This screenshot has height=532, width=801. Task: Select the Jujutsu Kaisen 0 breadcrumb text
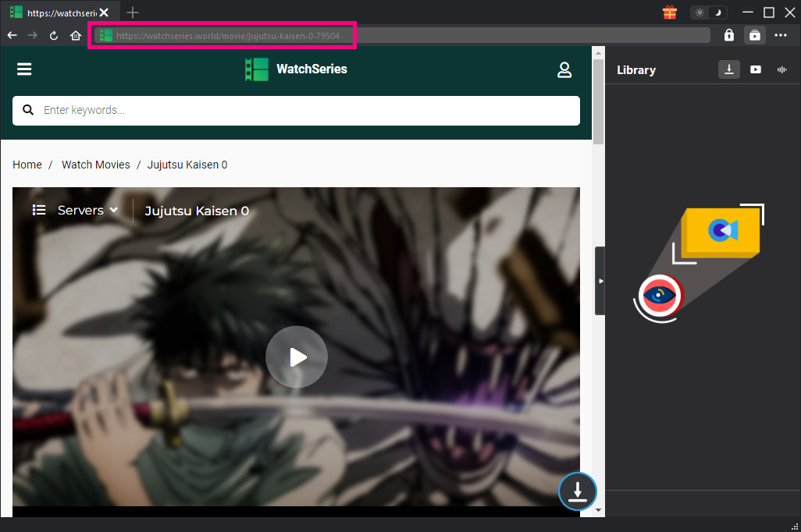click(187, 165)
